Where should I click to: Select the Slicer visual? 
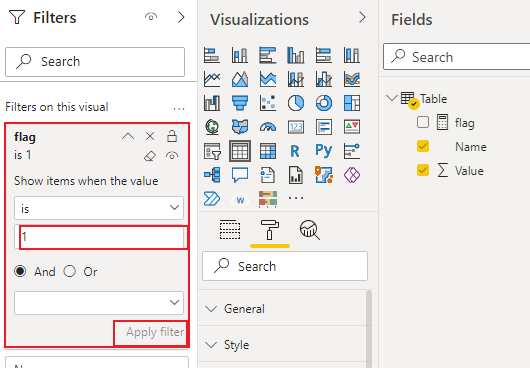pyautogui.click(x=212, y=151)
